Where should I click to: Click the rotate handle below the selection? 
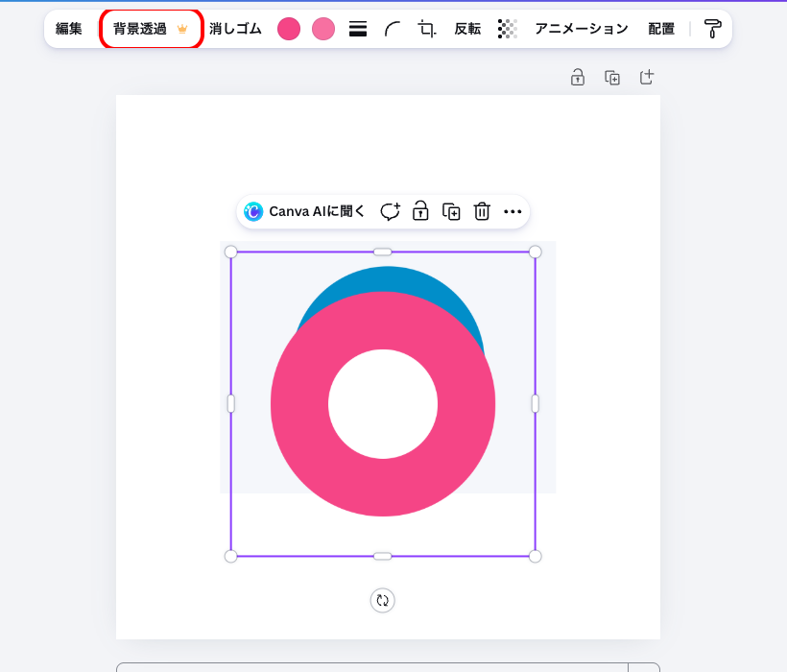pyautogui.click(x=382, y=600)
